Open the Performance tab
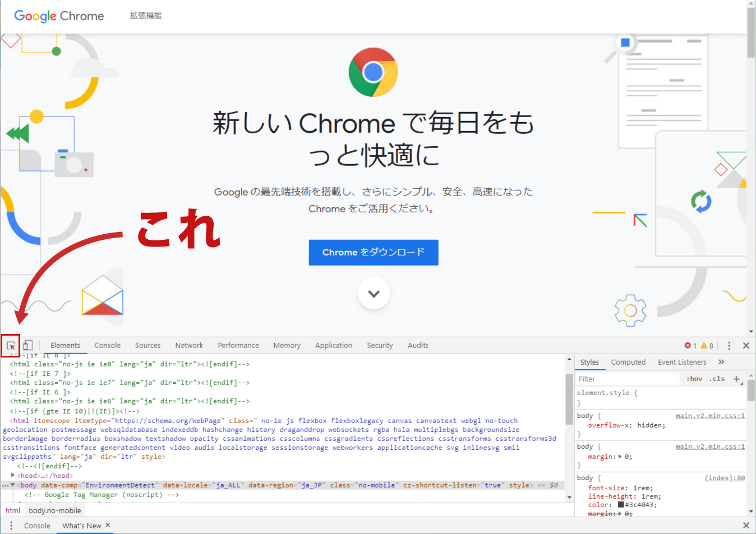The height and width of the screenshot is (534, 756). (238, 346)
